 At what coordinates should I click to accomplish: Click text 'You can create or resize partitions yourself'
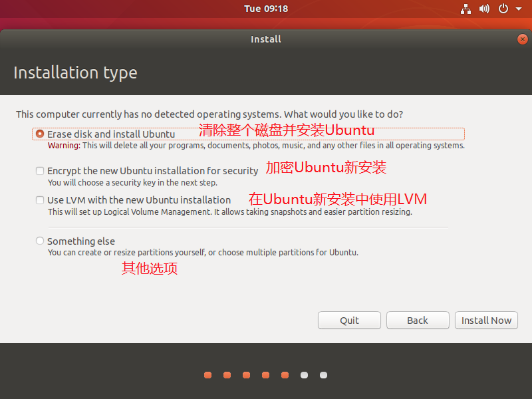[x=126, y=253]
